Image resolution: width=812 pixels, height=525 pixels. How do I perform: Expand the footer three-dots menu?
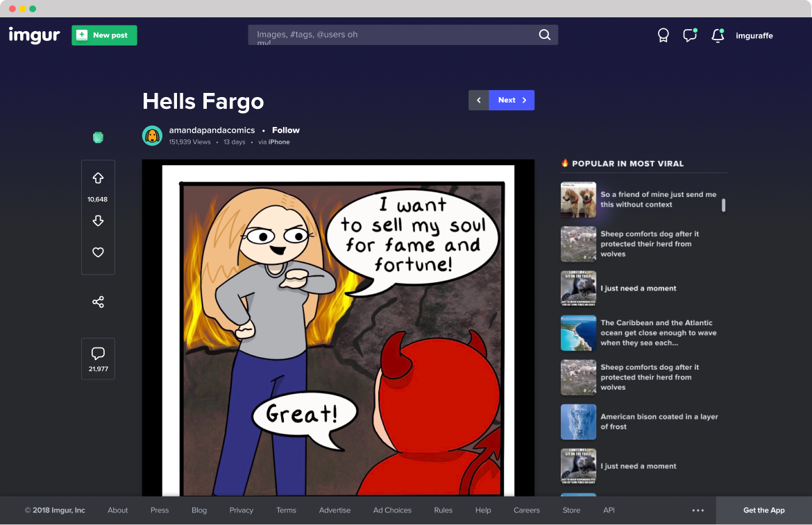tap(698, 510)
